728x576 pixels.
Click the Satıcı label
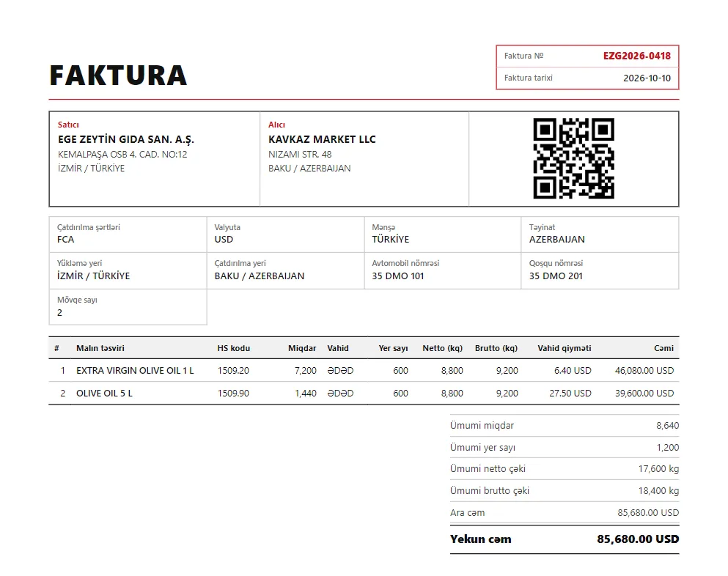(68, 125)
